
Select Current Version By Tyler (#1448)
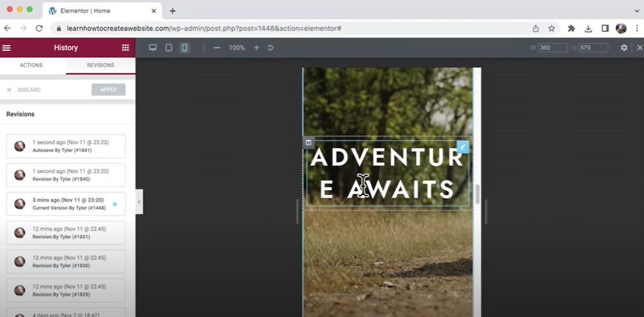pos(66,204)
